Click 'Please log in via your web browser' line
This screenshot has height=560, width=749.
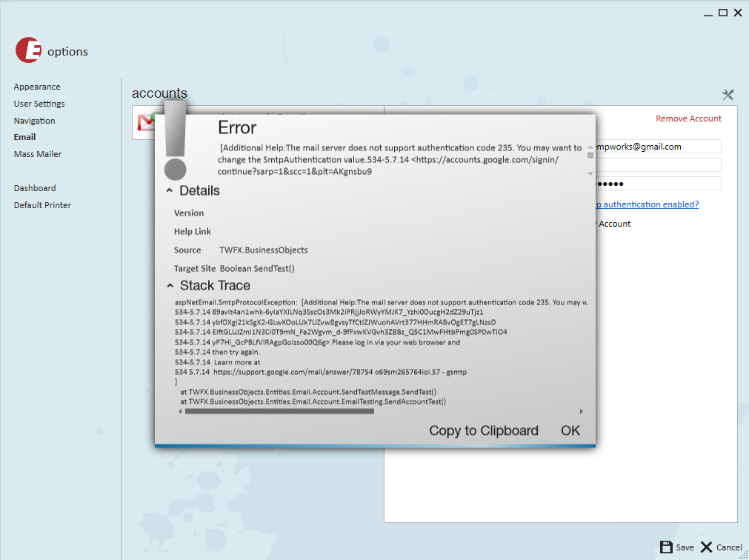[318, 342]
